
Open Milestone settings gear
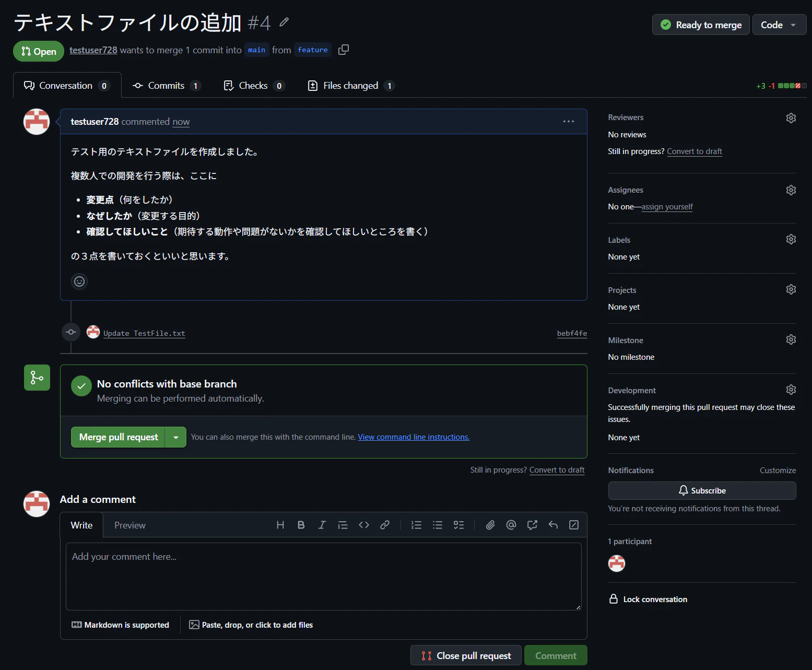click(x=791, y=339)
